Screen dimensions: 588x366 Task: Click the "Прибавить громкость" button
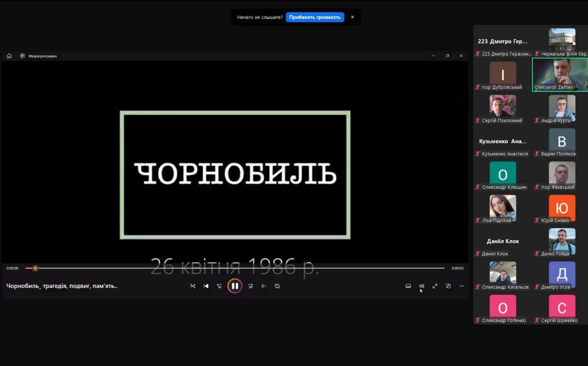(315, 17)
